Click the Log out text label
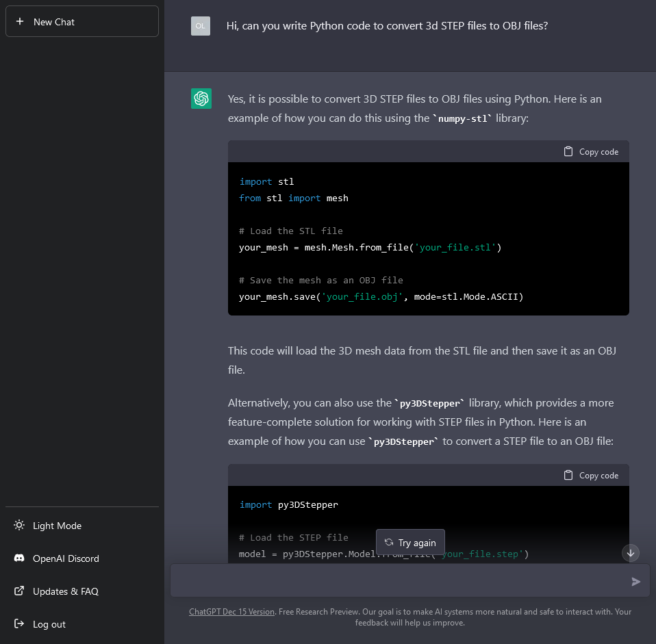This screenshot has height=644, width=656. tap(49, 624)
